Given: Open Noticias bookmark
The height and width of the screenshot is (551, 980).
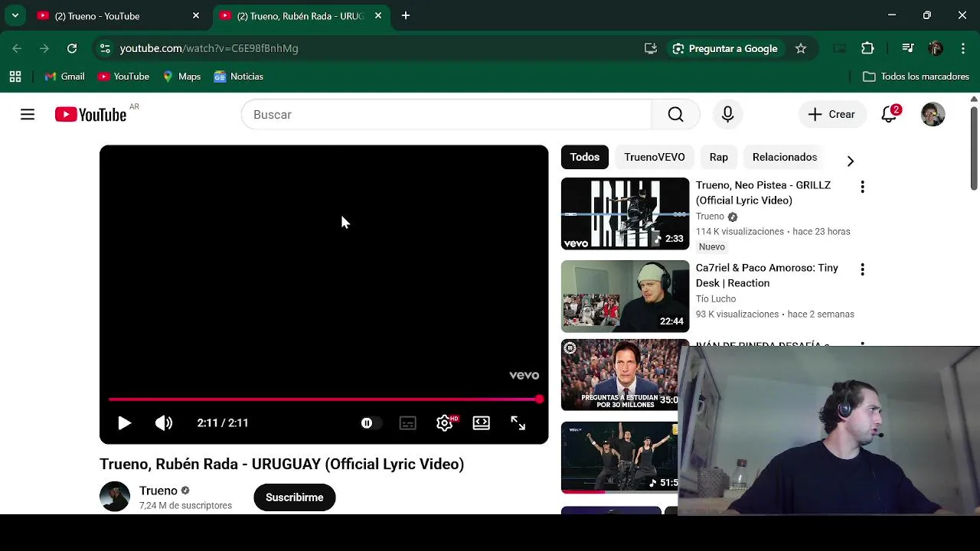Looking at the screenshot, I should pos(239,77).
